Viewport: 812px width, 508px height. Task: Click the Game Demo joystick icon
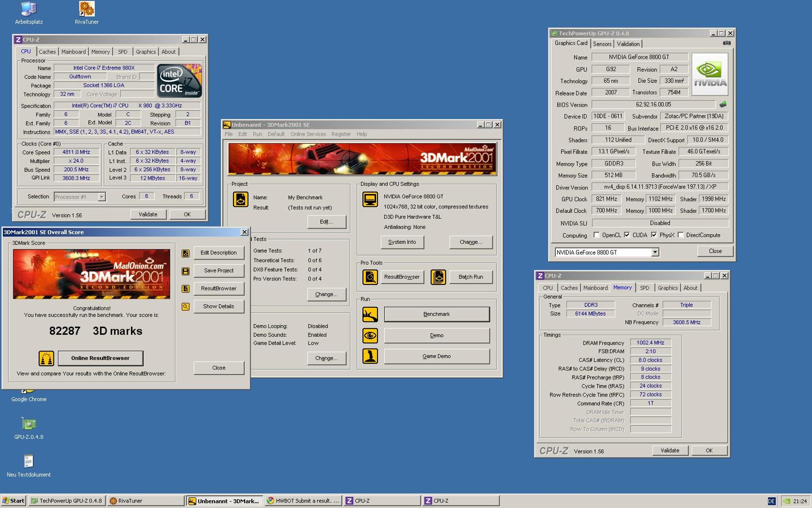370,356
